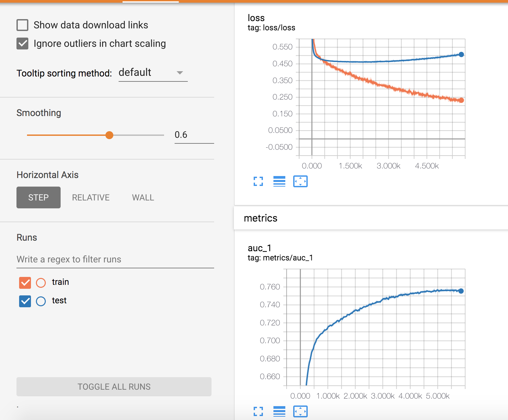
Task: Toggle y-axis log scale on loss chart
Action: [x=279, y=181]
